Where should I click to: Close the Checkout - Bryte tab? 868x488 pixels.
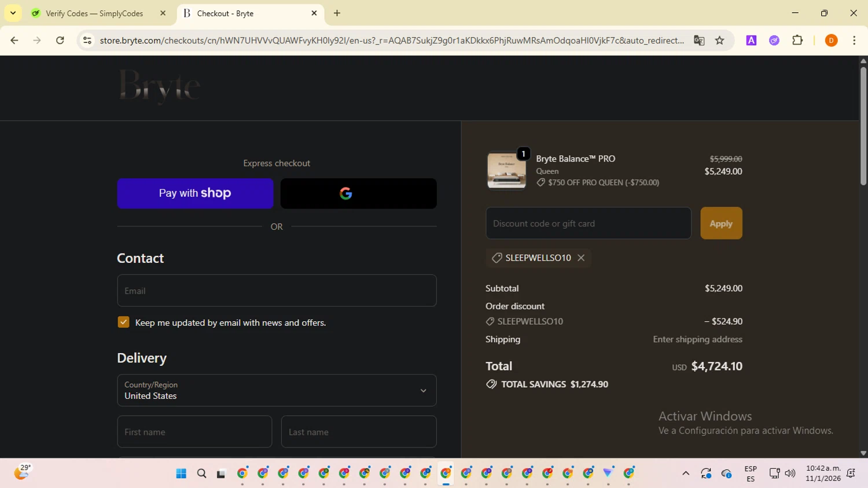pos(314,13)
